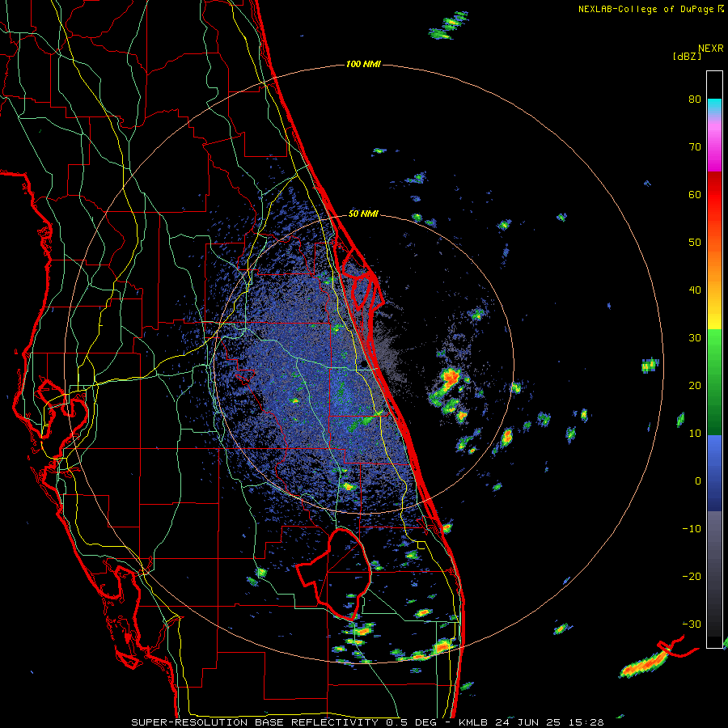Click the [dBZ] units label
The image size is (728, 728).
click(x=687, y=56)
